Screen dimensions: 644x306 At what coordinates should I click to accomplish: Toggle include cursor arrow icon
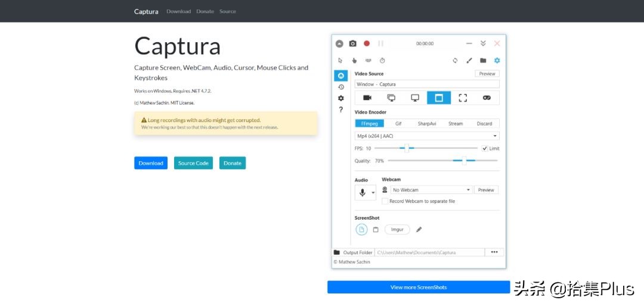tap(340, 60)
